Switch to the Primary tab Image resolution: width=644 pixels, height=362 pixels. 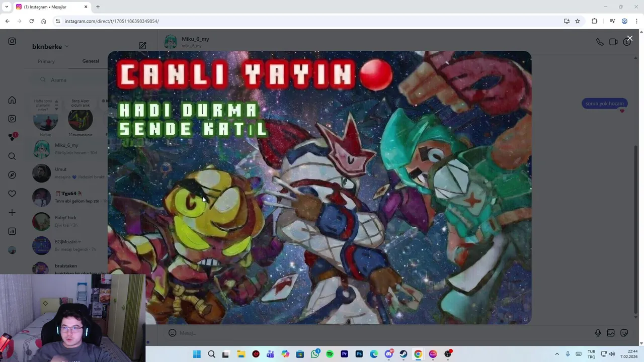click(x=46, y=61)
